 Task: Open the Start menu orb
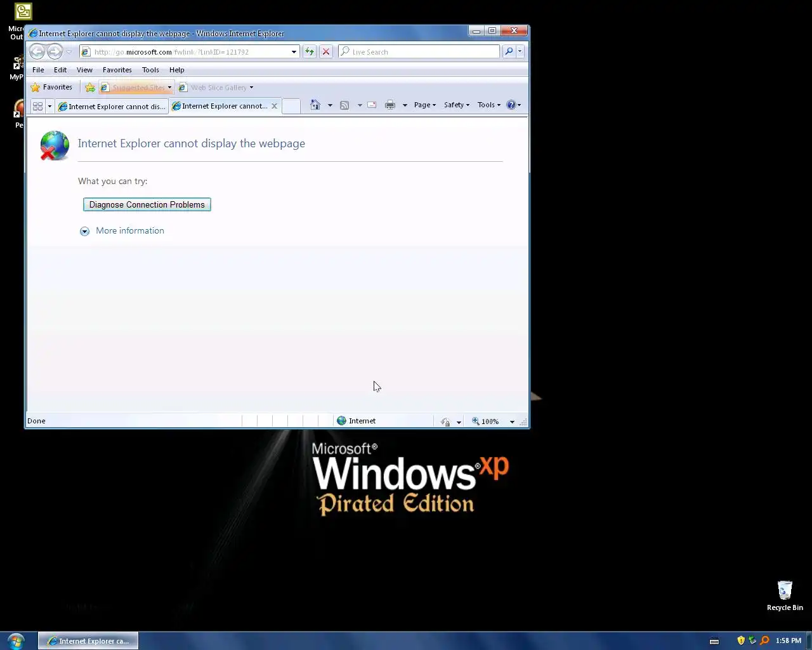click(16, 640)
